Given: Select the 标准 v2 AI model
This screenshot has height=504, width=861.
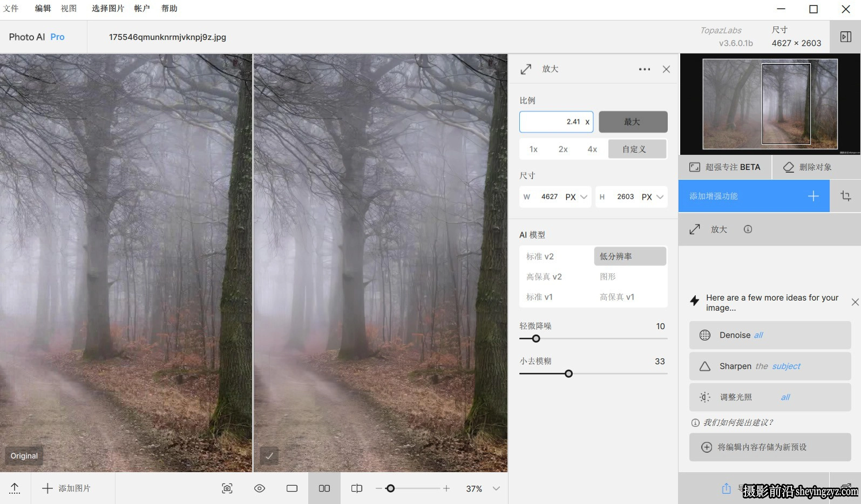Looking at the screenshot, I should [540, 257].
